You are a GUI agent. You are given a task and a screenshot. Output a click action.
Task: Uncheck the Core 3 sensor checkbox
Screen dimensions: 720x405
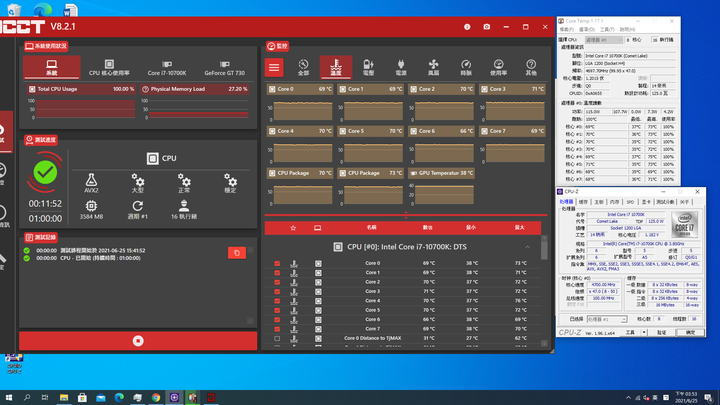coord(277,292)
